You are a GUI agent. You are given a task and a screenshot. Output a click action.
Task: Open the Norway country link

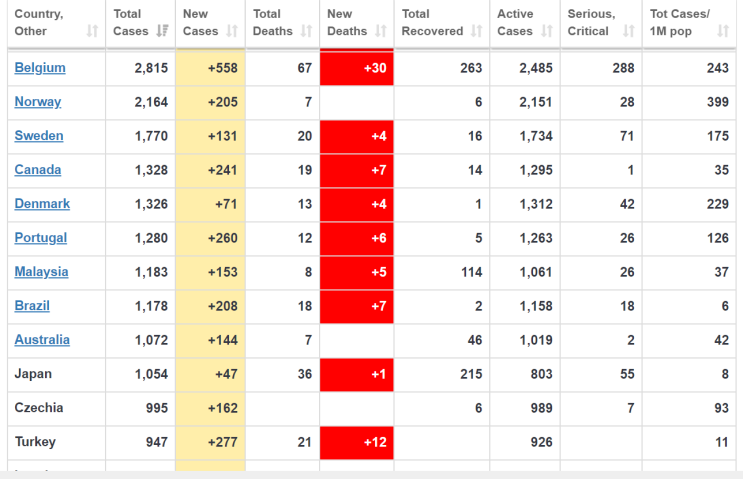click(38, 102)
